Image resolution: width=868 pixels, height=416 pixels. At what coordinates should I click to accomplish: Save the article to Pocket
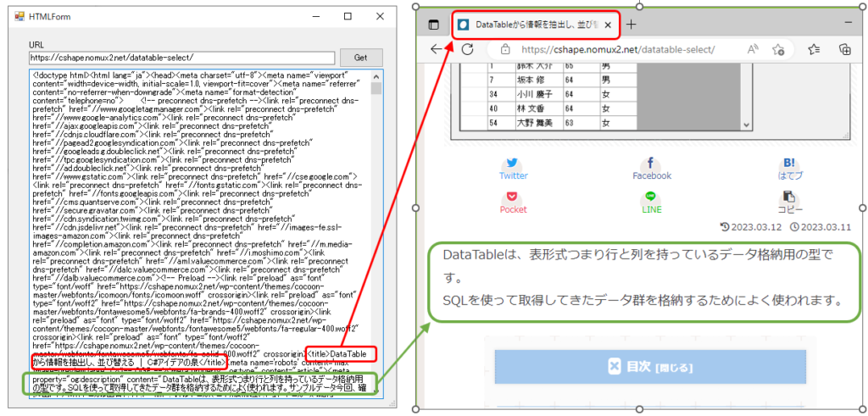(513, 202)
